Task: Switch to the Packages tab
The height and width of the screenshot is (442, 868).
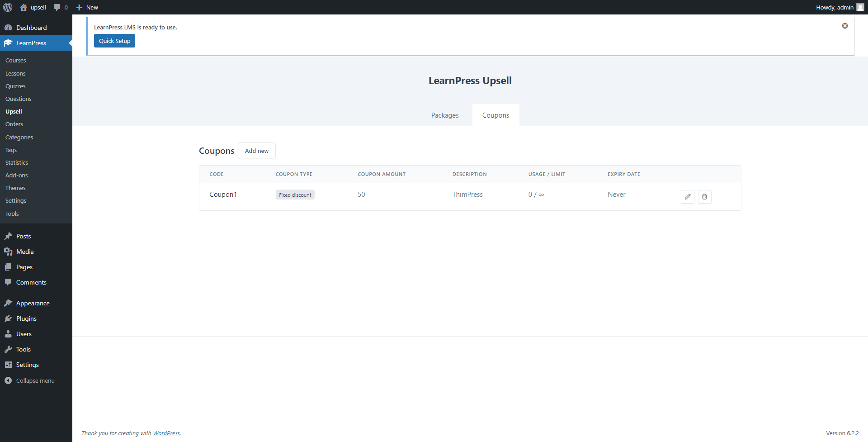Action: pos(445,115)
